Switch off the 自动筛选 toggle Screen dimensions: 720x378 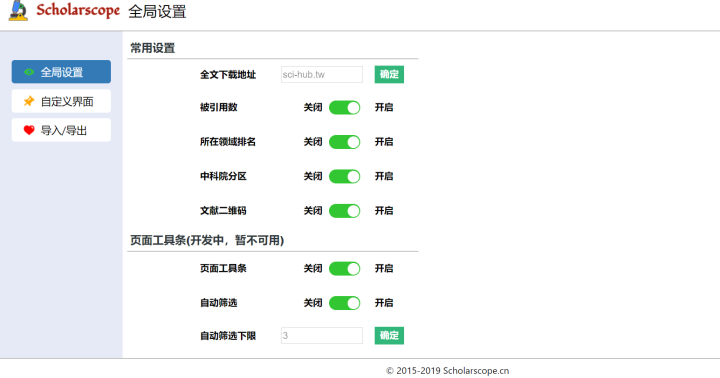click(x=344, y=303)
